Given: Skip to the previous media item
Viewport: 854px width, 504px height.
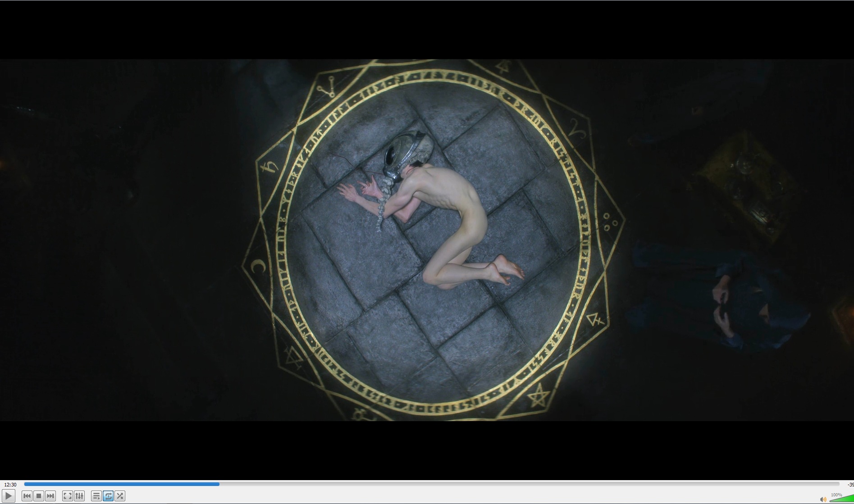Looking at the screenshot, I should tap(27, 496).
